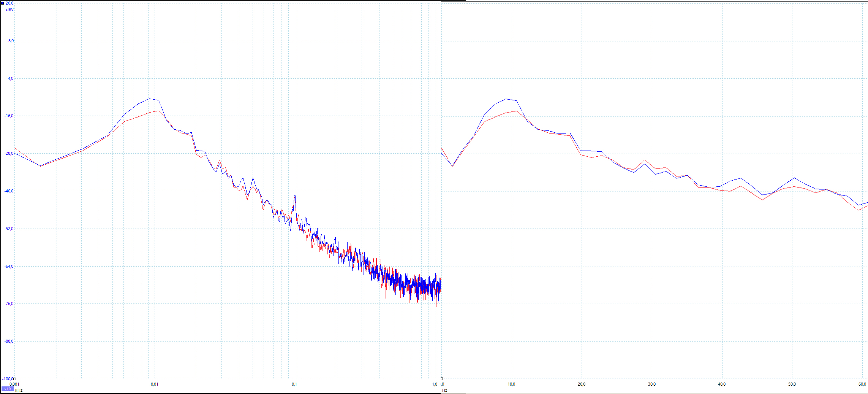Click the 0,001 frequency axis label
Image resolution: width=868 pixels, height=394 pixels.
tap(14, 384)
